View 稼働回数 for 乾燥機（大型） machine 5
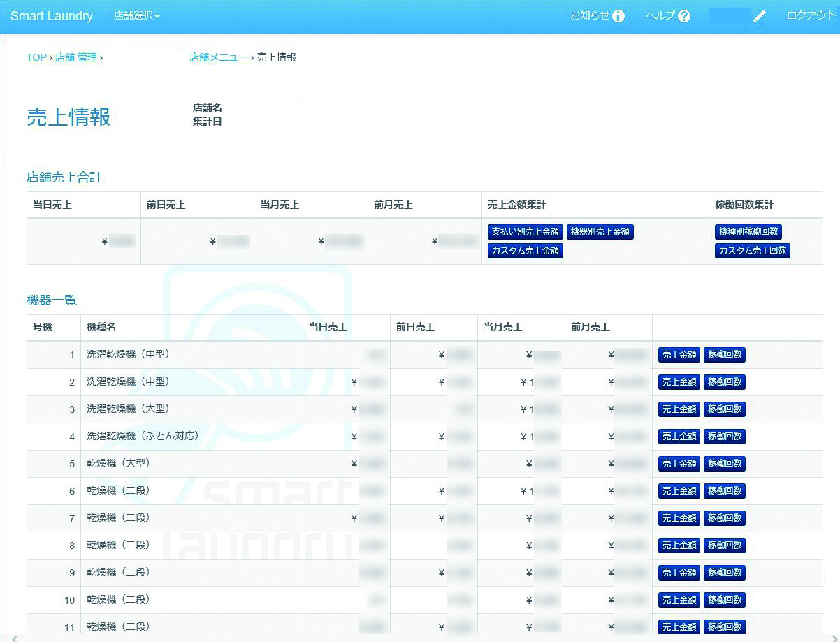 tap(725, 464)
